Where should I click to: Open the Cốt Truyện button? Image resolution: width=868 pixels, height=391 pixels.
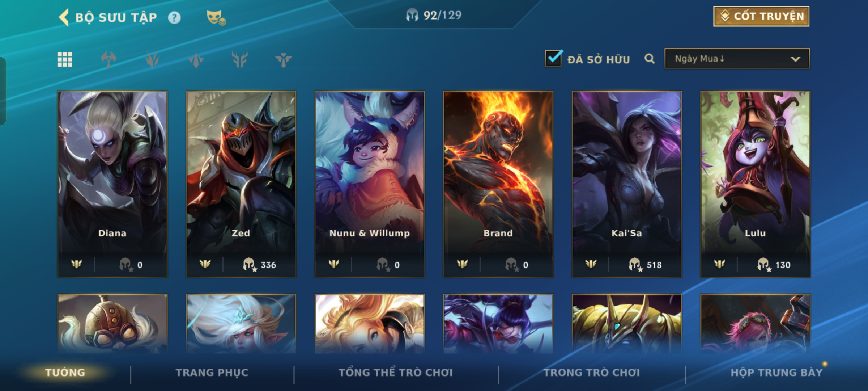(761, 16)
